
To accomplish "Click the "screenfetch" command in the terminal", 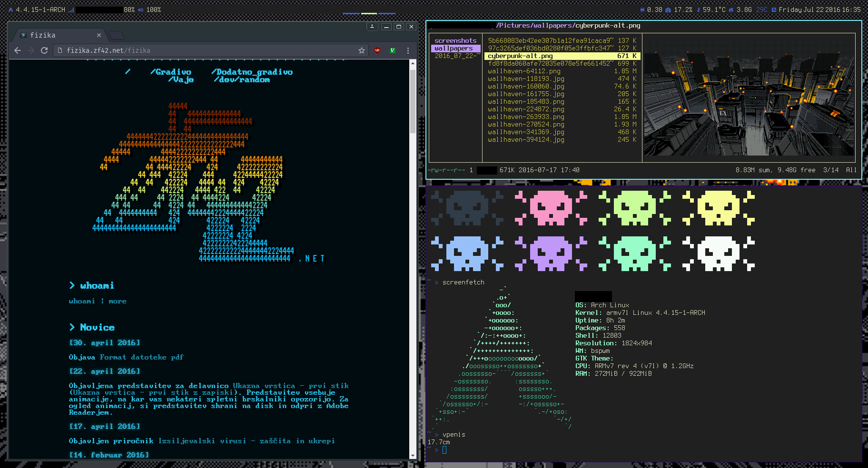I will [x=463, y=283].
